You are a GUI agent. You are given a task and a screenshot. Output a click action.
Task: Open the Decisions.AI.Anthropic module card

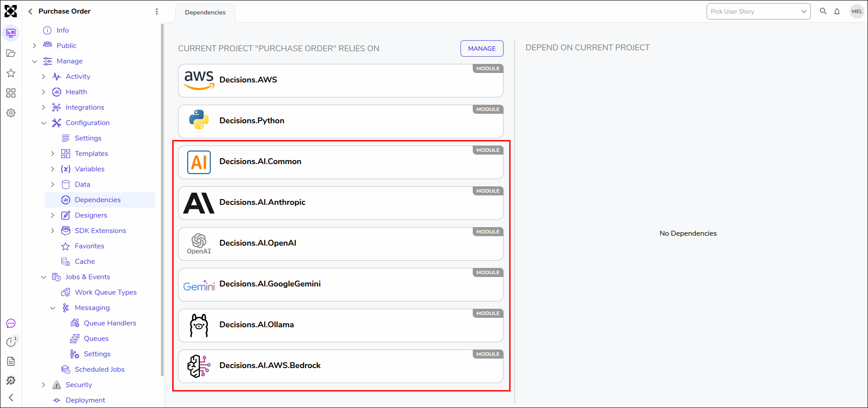point(340,203)
